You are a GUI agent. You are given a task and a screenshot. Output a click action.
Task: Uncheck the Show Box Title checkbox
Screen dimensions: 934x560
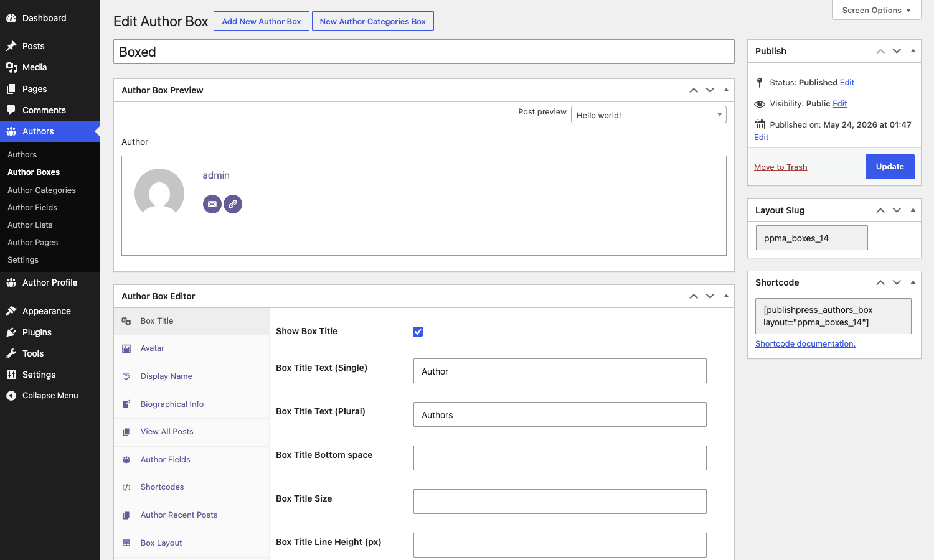(x=418, y=332)
